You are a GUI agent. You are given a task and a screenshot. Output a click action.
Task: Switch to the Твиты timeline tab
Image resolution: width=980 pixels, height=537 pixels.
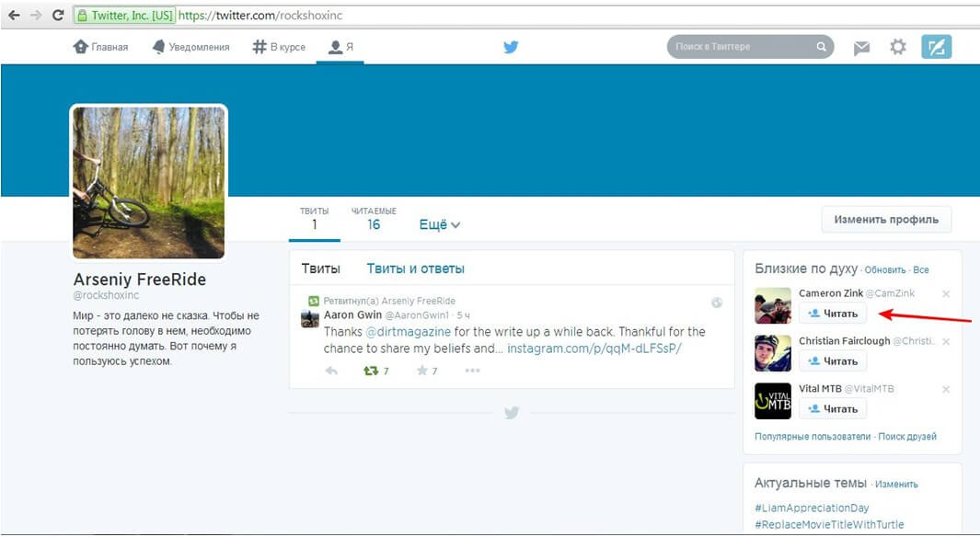320,268
